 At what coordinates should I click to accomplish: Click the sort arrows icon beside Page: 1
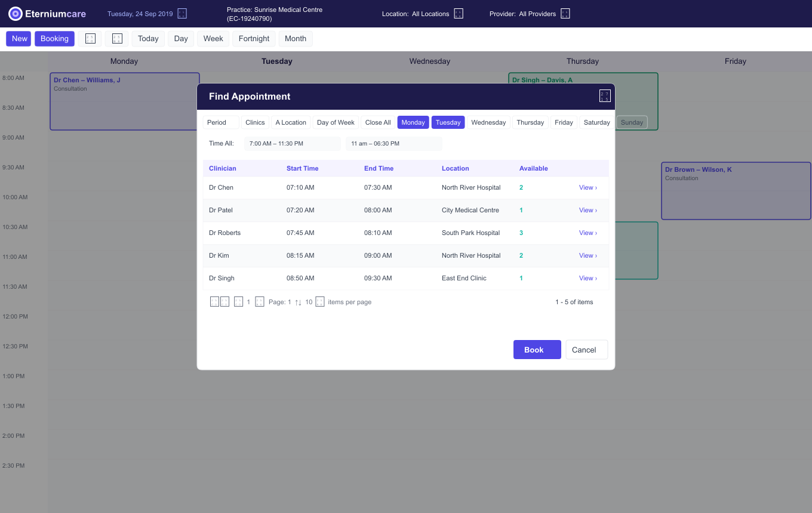pyautogui.click(x=298, y=302)
